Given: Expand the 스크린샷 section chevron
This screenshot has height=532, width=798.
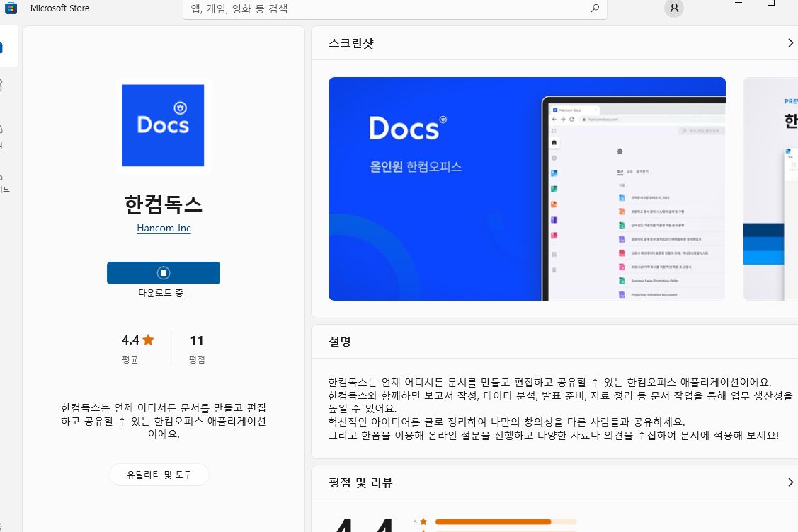Looking at the screenshot, I should (x=790, y=43).
